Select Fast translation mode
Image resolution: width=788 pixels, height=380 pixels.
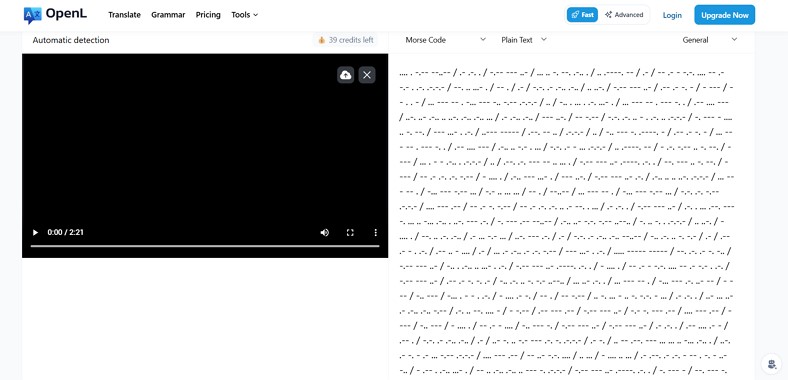[582, 15]
